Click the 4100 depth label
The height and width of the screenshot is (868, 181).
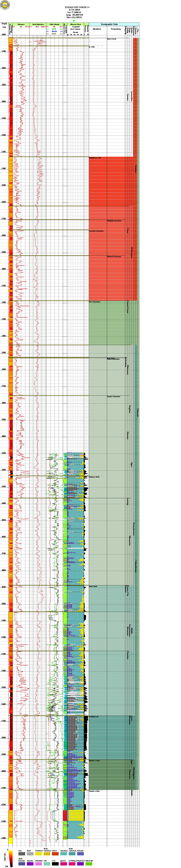pyautogui.click(x=3, y=453)
